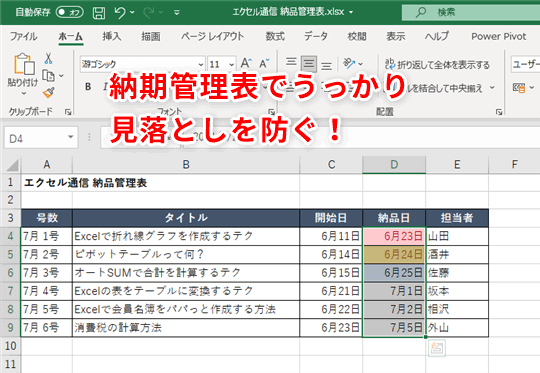Viewport: 540px width, 373px height.
Task: Open the Undo history dropdown arrow
Action: point(132,13)
